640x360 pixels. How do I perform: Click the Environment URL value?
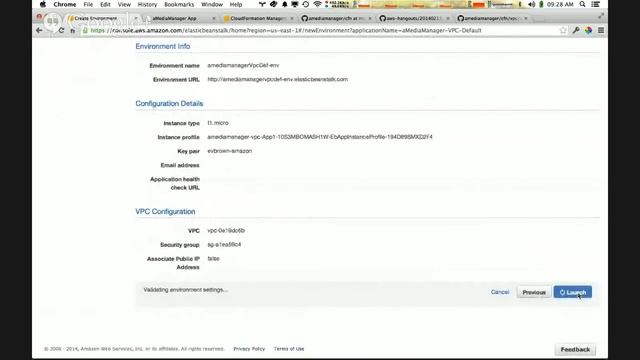[x=278, y=80]
